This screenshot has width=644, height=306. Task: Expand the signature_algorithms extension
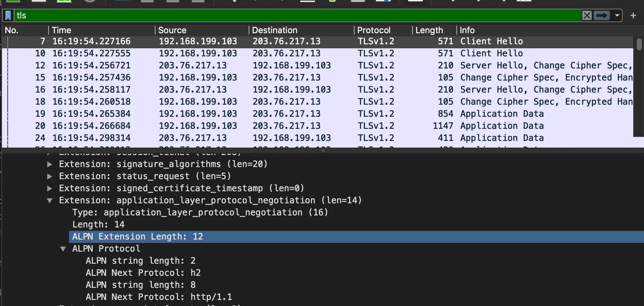coord(50,164)
